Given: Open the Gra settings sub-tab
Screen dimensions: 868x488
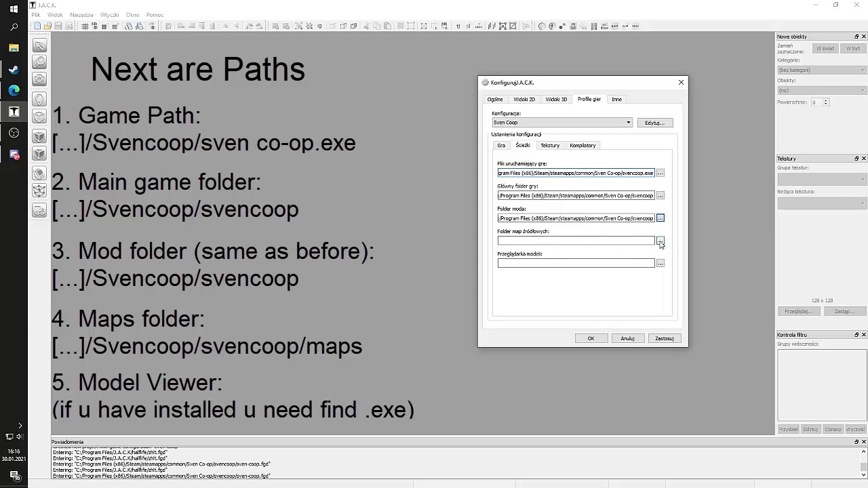Looking at the screenshot, I should coord(501,146).
